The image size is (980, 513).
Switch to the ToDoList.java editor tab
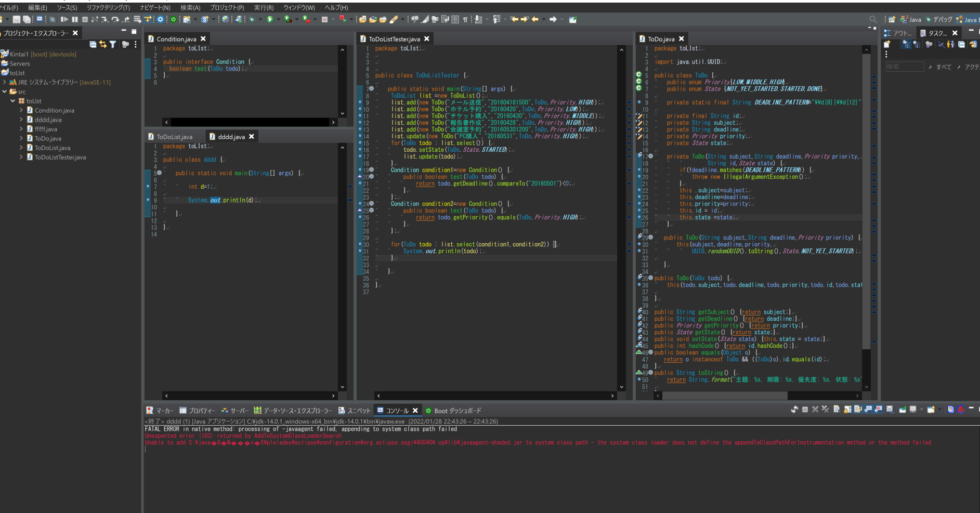click(174, 137)
